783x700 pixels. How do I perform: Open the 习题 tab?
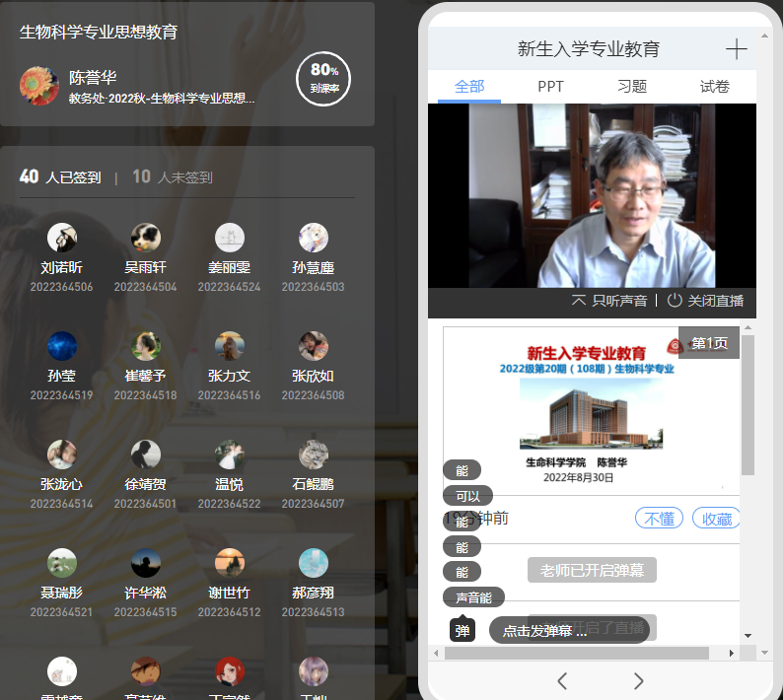point(632,87)
